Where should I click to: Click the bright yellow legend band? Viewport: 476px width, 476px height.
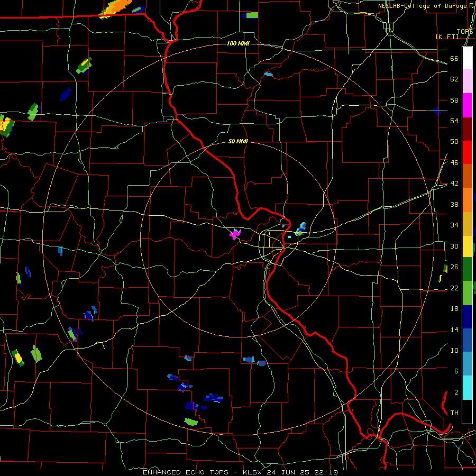click(467, 246)
